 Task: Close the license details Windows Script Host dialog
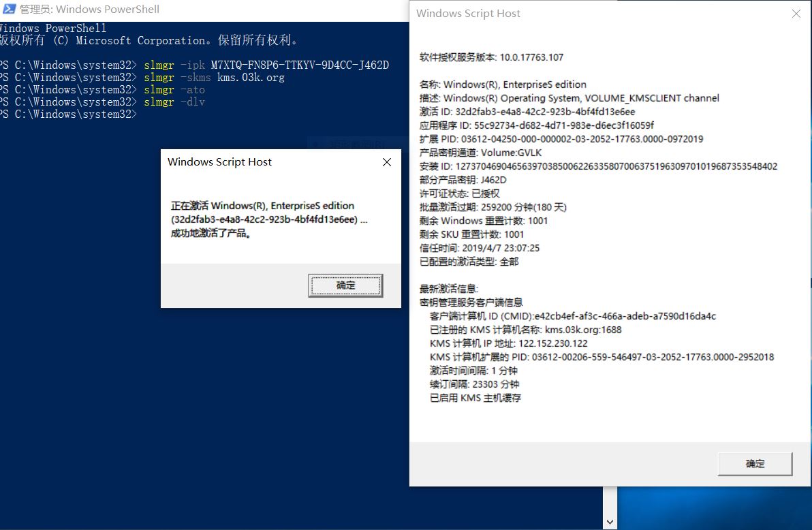point(796,14)
